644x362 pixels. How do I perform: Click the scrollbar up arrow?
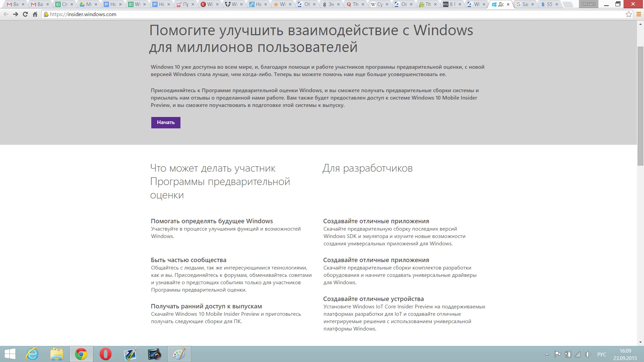tap(640, 24)
